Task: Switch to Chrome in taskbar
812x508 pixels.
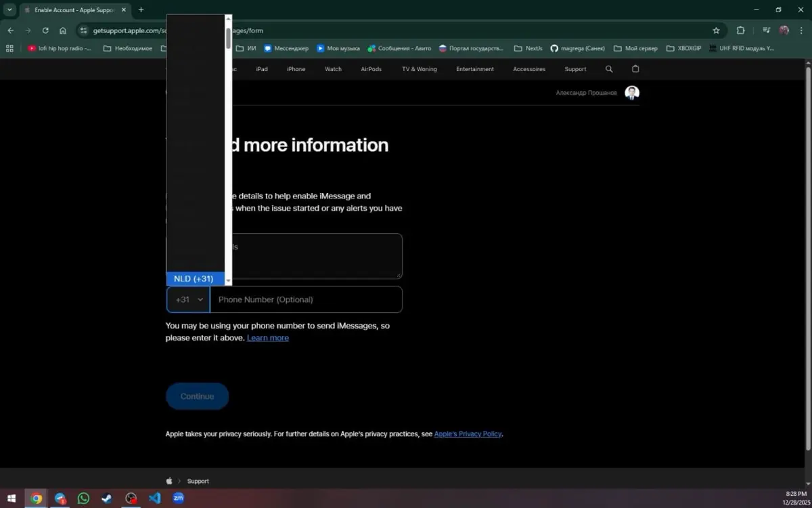Action: [36, 499]
